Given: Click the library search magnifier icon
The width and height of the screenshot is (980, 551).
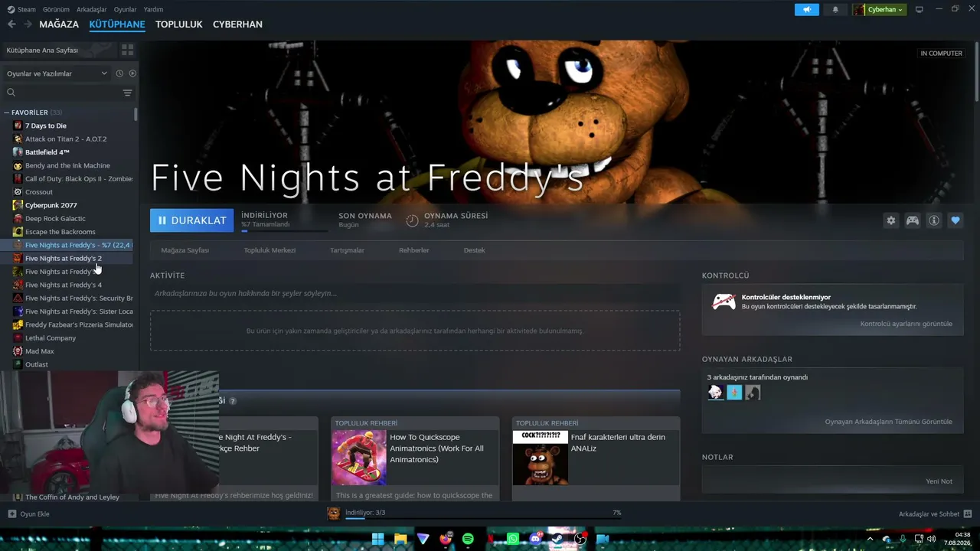Looking at the screenshot, I should pyautogui.click(x=11, y=93).
